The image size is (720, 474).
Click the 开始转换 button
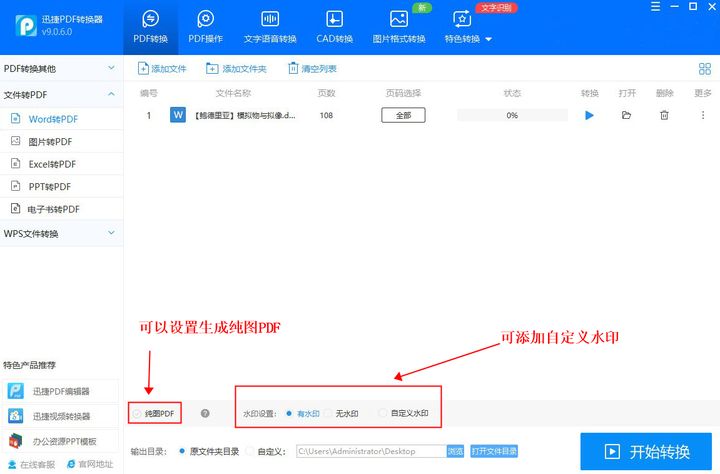(x=646, y=451)
